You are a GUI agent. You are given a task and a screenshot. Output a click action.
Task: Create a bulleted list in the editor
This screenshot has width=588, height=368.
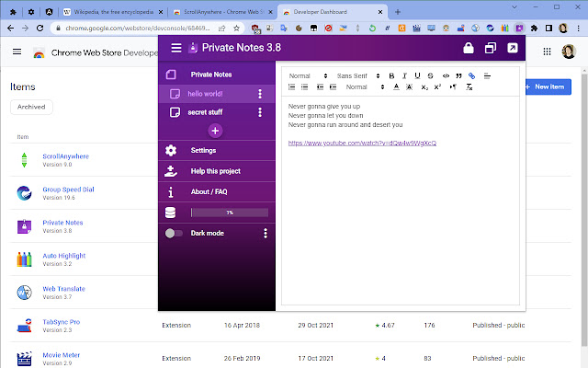304,87
